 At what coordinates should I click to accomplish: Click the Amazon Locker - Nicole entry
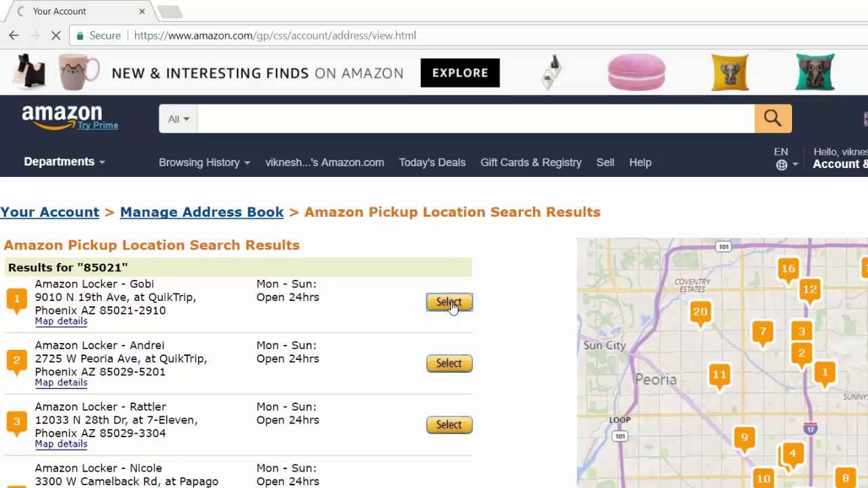coord(98,468)
